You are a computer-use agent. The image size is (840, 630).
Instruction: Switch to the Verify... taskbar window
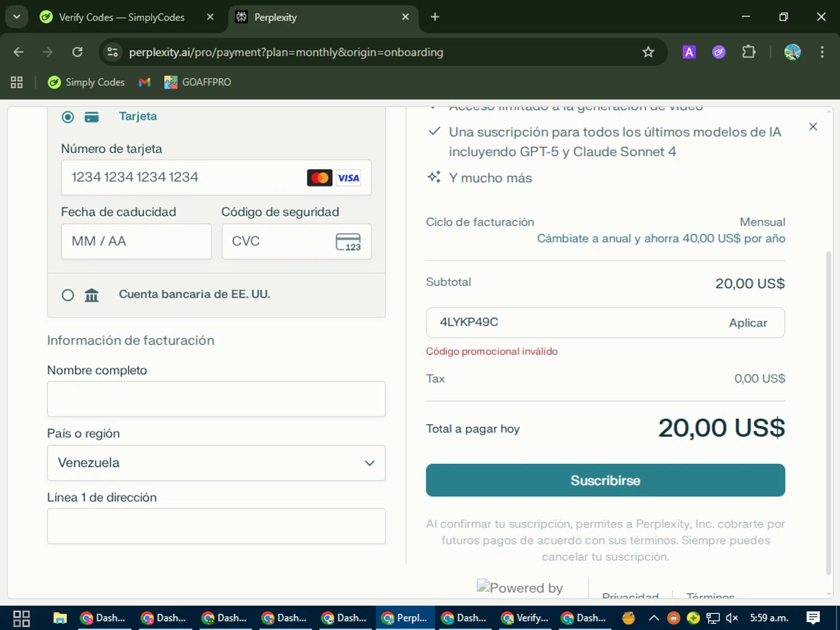click(x=525, y=618)
